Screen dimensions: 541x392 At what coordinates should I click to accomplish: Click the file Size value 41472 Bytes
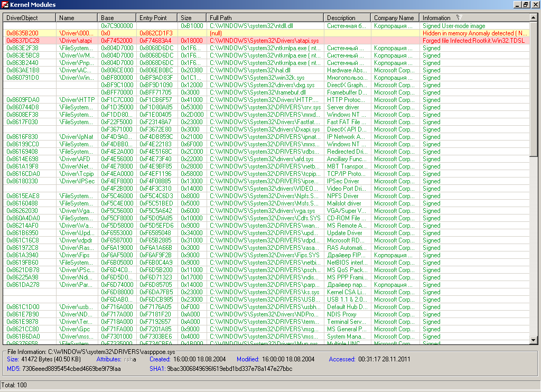[x=51, y=359]
